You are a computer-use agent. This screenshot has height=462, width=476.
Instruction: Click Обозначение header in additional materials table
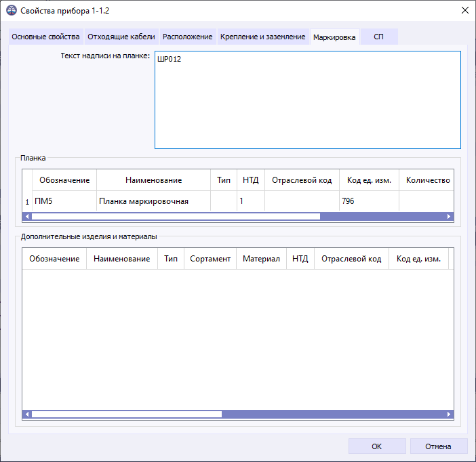pyautogui.click(x=54, y=259)
